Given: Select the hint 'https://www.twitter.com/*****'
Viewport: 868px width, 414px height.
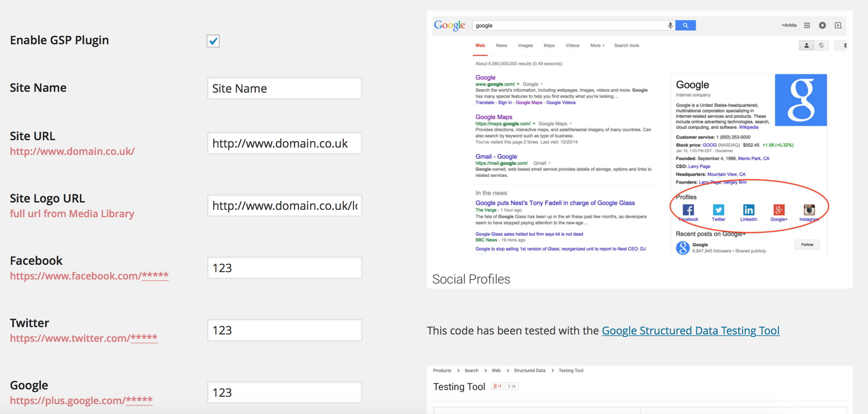Looking at the screenshot, I should [x=84, y=338].
